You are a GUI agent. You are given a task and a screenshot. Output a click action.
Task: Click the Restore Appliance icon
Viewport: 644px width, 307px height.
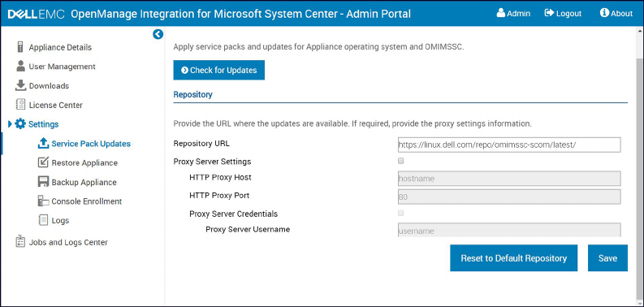[43, 162]
